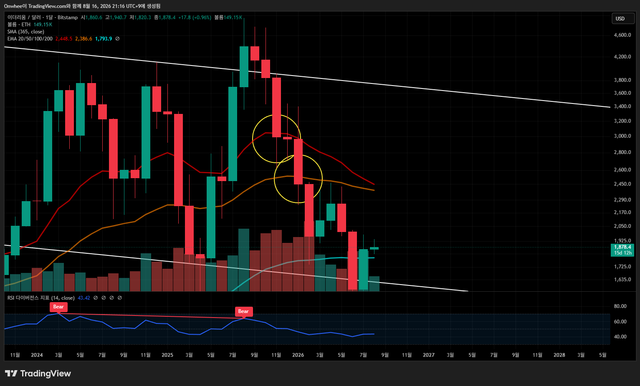
Task: Click the high price value 1,940.7
Action: [118, 18]
